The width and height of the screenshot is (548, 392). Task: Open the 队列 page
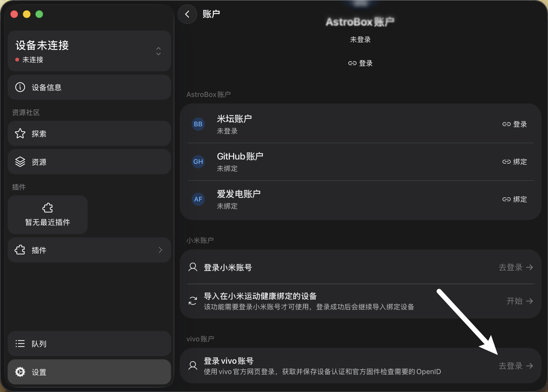click(89, 344)
